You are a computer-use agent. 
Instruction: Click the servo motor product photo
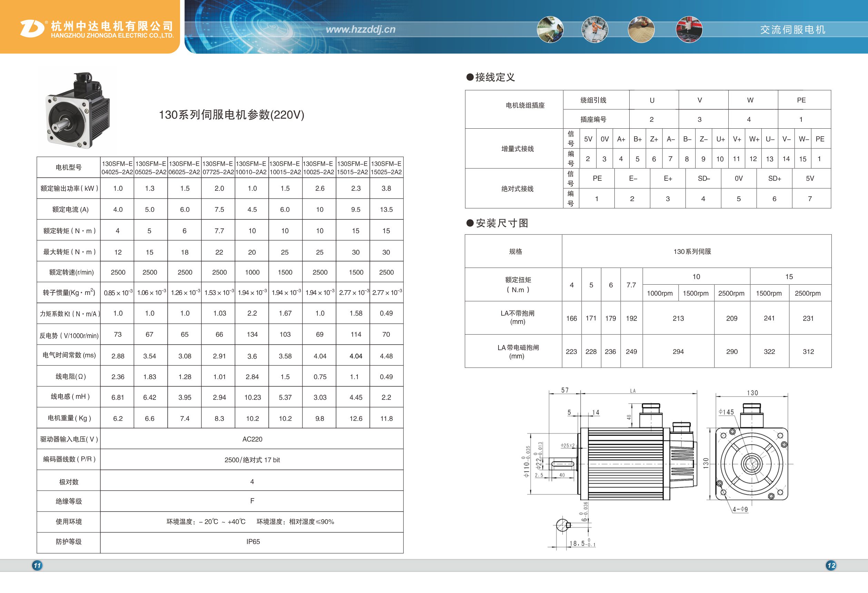78,110
